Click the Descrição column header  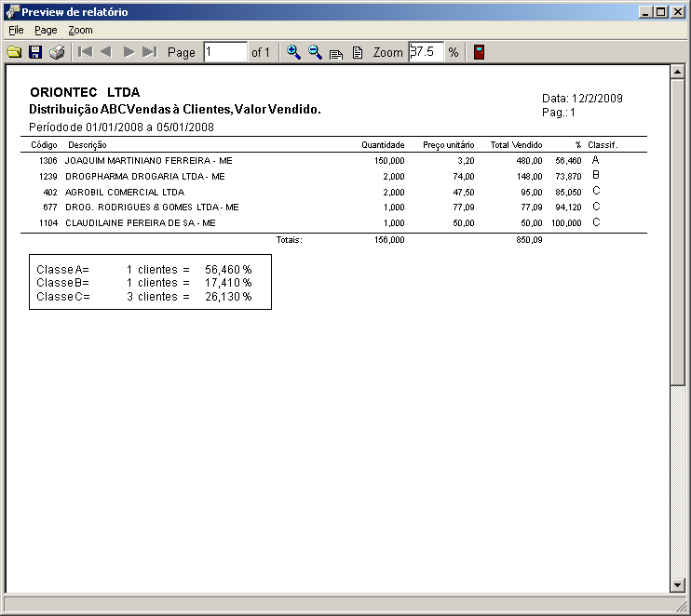click(88, 145)
